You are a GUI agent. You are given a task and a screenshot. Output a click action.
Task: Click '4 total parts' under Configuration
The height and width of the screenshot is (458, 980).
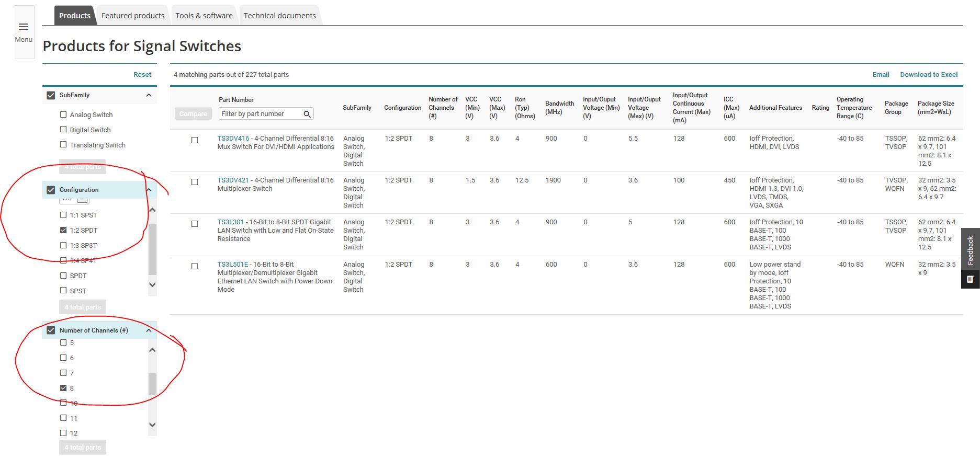point(83,307)
